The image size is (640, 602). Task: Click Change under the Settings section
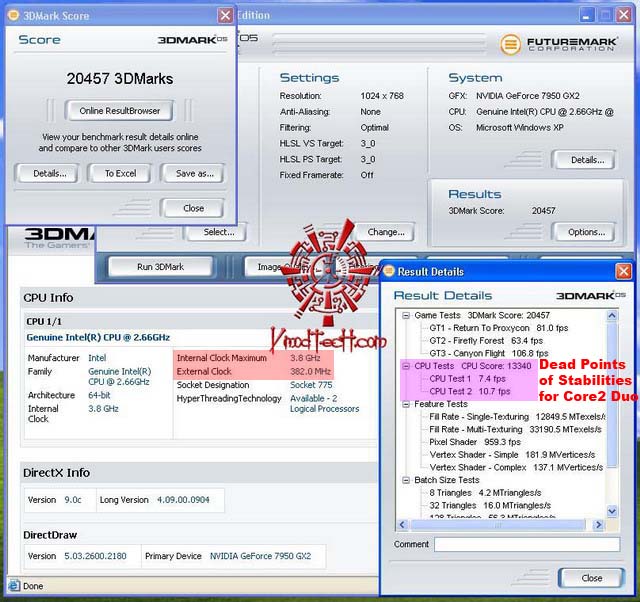(x=386, y=232)
